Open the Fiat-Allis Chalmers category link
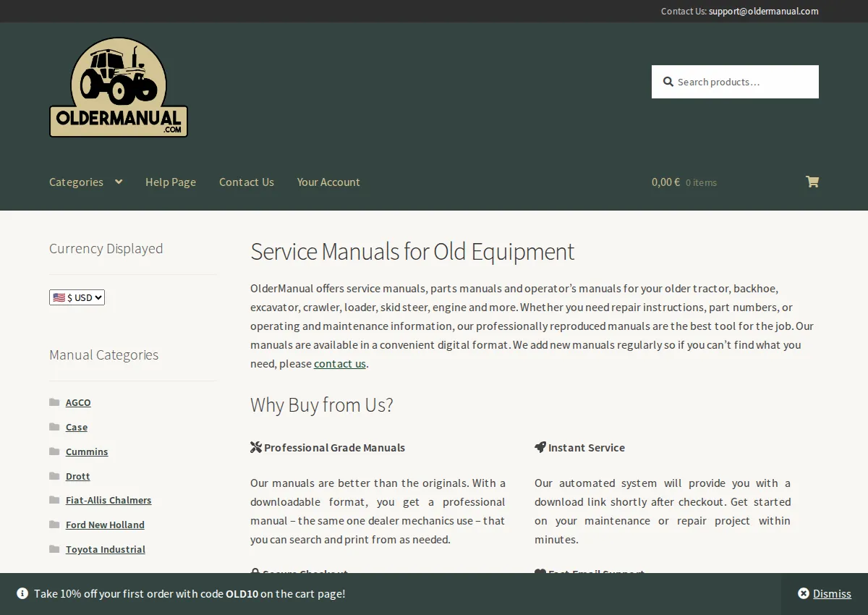 click(x=109, y=500)
